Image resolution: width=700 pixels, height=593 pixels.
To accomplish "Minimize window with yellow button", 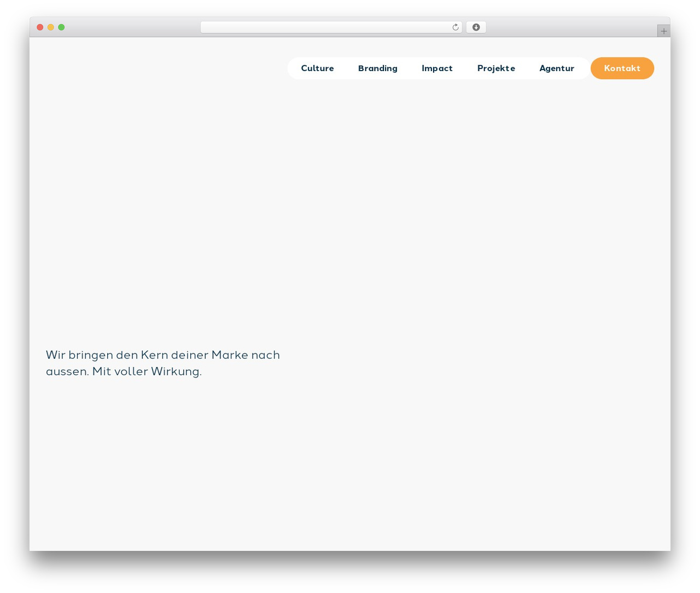I will click(51, 27).
